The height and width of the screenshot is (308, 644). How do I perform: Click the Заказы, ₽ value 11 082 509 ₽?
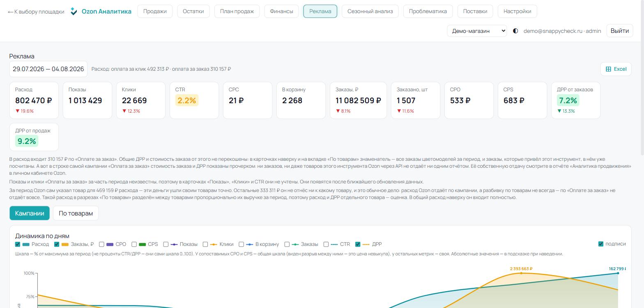358,100
